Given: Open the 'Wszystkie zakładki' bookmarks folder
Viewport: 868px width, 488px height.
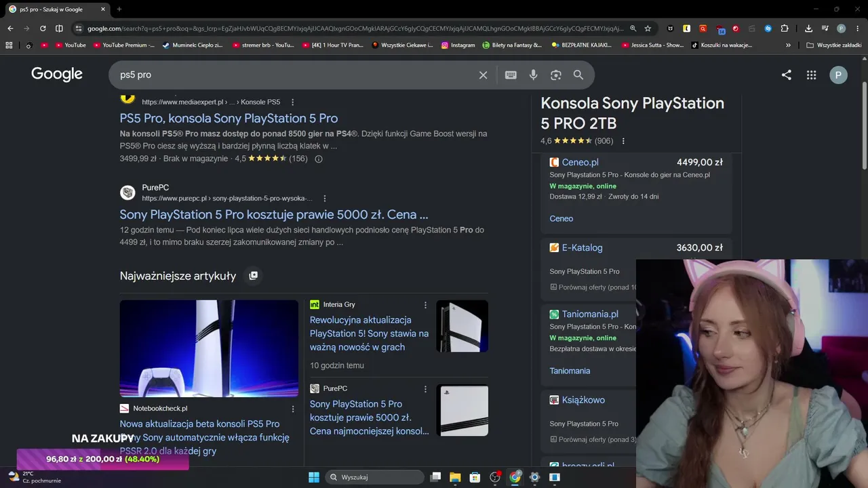Looking at the screenshot, I should click(833, 45).
